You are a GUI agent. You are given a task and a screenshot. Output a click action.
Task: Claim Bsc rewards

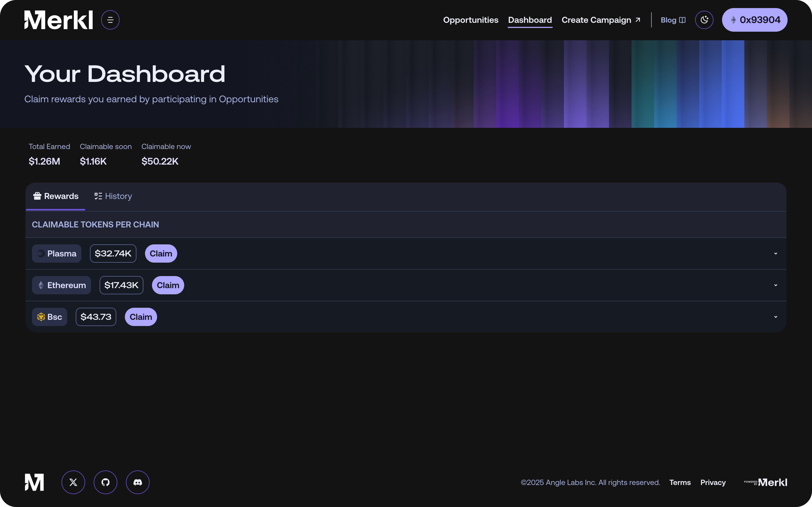pyautogui.click(x=141, y=317)
